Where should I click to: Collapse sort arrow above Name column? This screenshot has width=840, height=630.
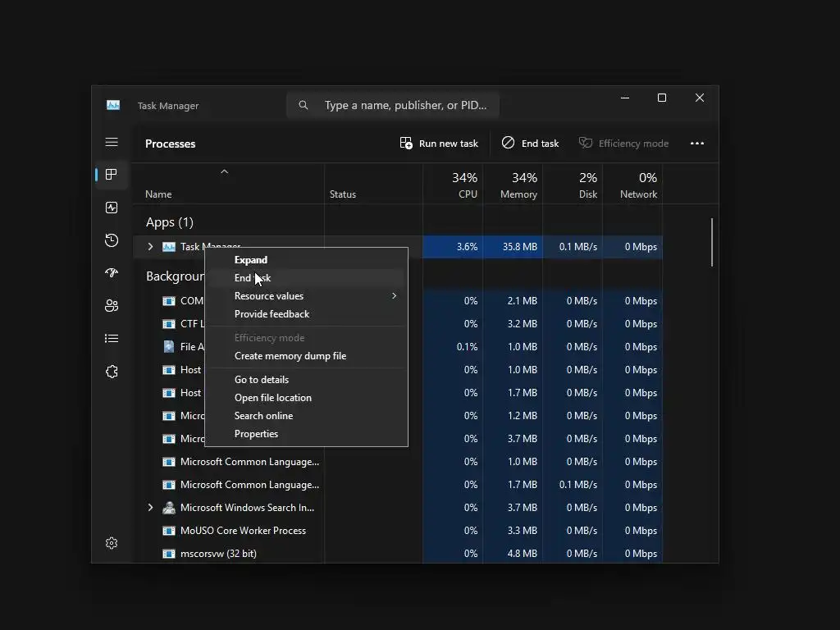(225, 171)
